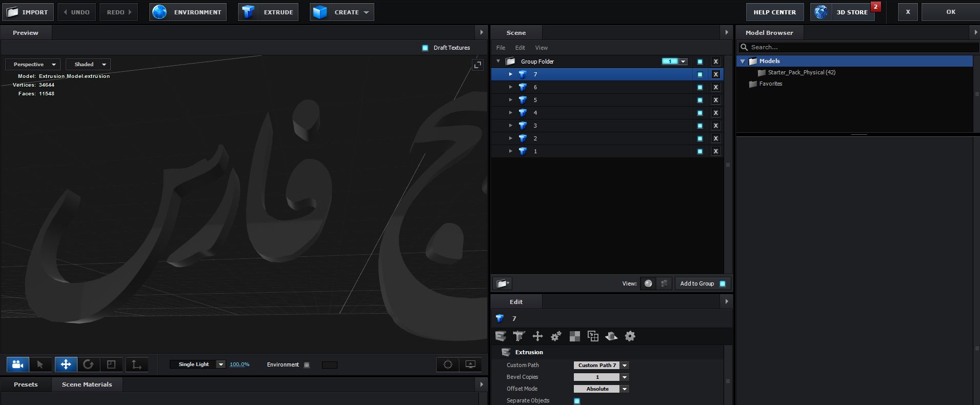Delete layer 1 with its X button

click(716, 151)
